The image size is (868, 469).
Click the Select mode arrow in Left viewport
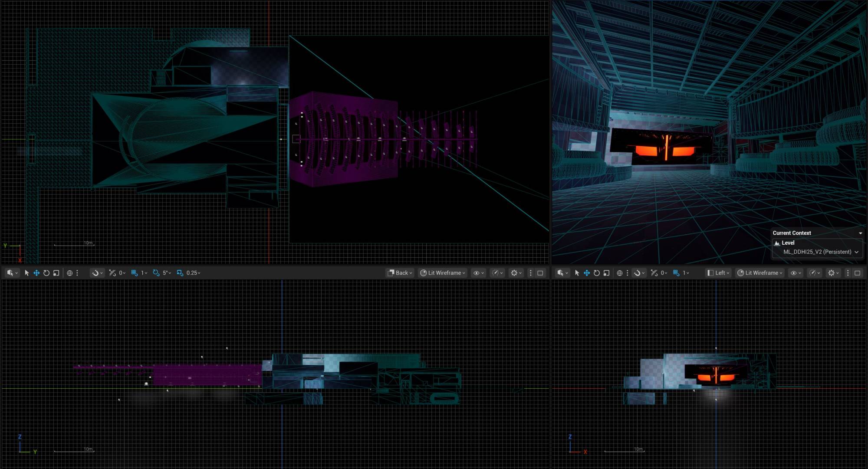pos(577,273)
